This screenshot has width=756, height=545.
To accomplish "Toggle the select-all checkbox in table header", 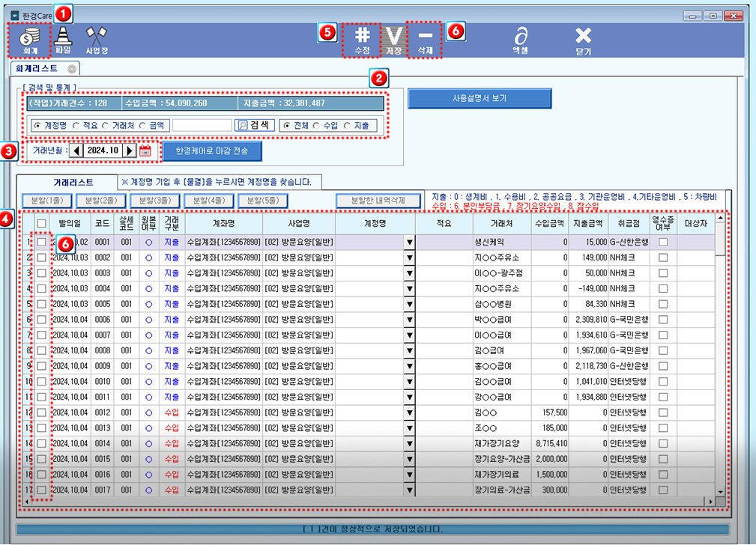I will [x=41, y=224].
